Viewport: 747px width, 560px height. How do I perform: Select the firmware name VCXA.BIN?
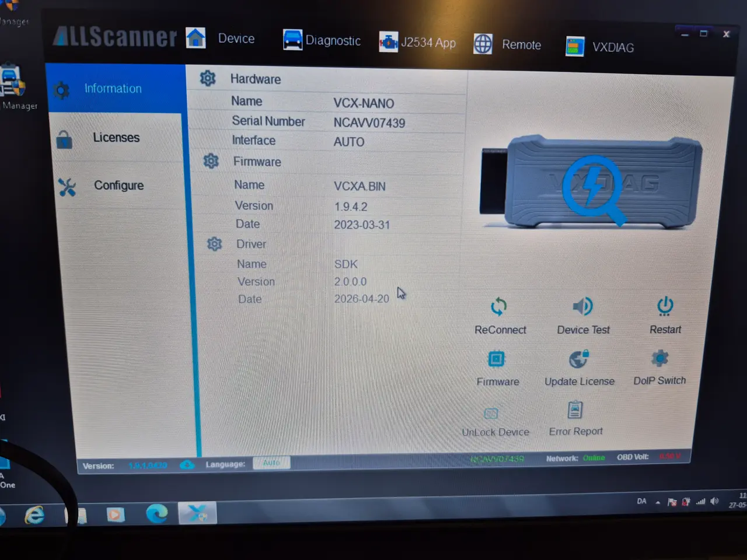359,187
